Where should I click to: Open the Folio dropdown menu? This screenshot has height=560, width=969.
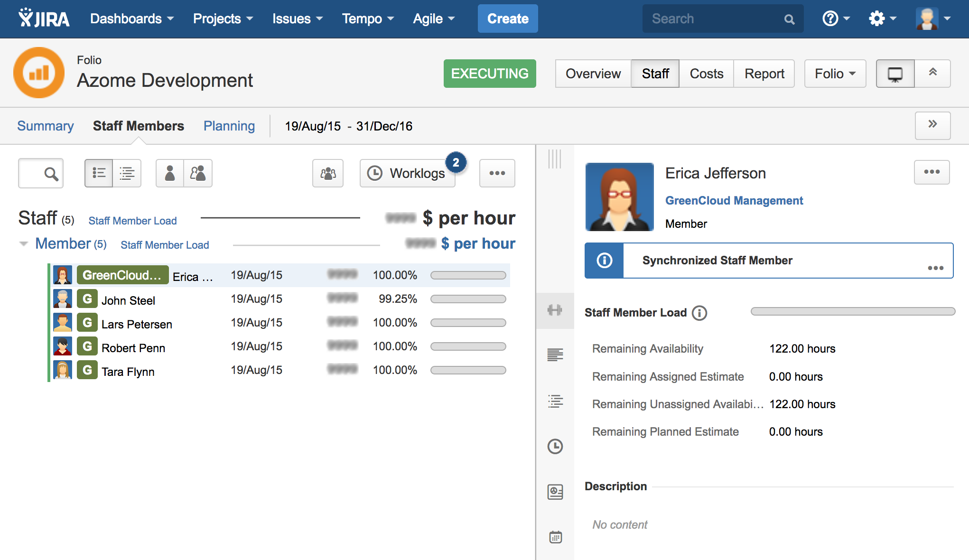[x=835, y=74]
